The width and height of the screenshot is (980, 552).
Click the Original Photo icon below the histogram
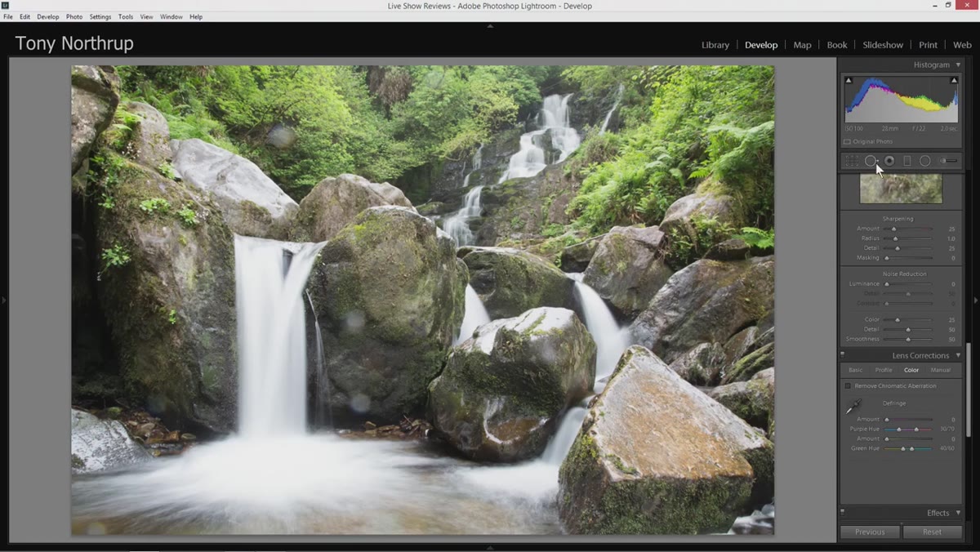tap(847, 142)
